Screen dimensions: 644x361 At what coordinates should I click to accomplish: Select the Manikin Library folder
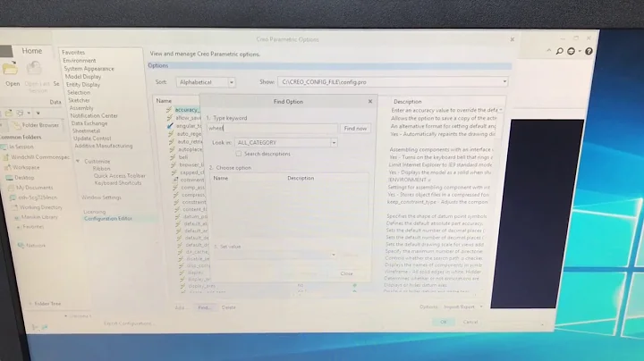tap(39, 217)
